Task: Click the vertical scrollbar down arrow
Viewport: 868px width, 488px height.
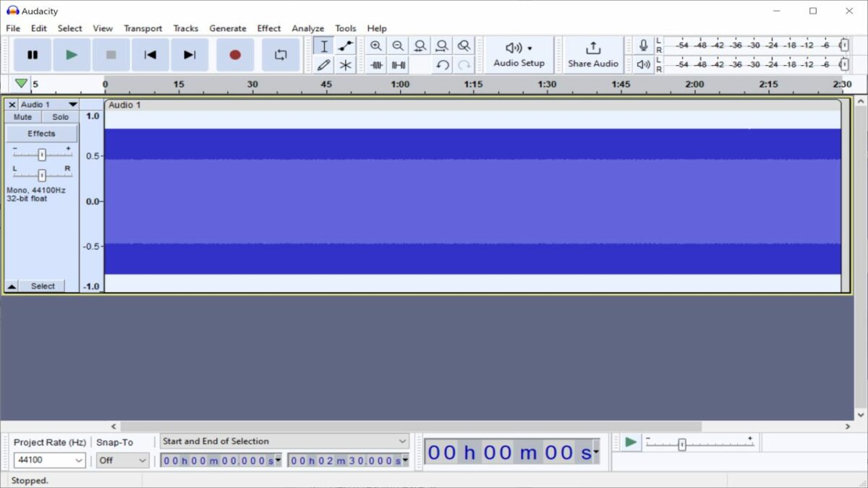Action: (x=860, y=415)
